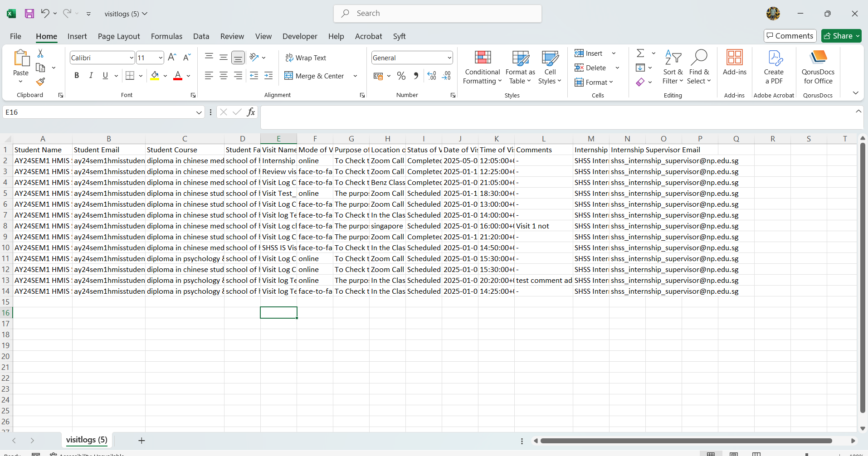Apply the yellow fill color swatch

click(x=155, y=76)
